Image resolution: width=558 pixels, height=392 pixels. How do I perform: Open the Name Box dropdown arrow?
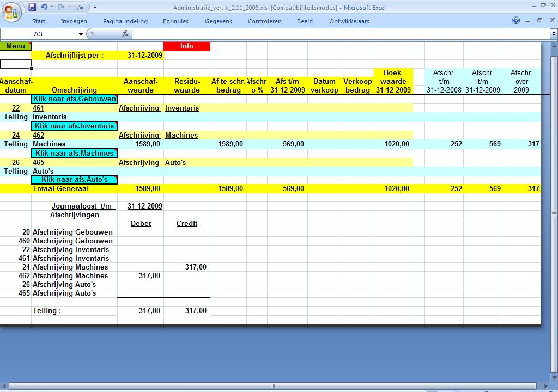[x=81, y=34]
